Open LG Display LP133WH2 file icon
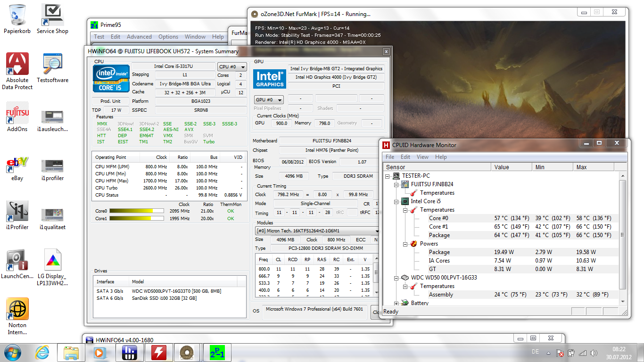Viewport: 644px width, 362px height. click(x=52, y=267)
